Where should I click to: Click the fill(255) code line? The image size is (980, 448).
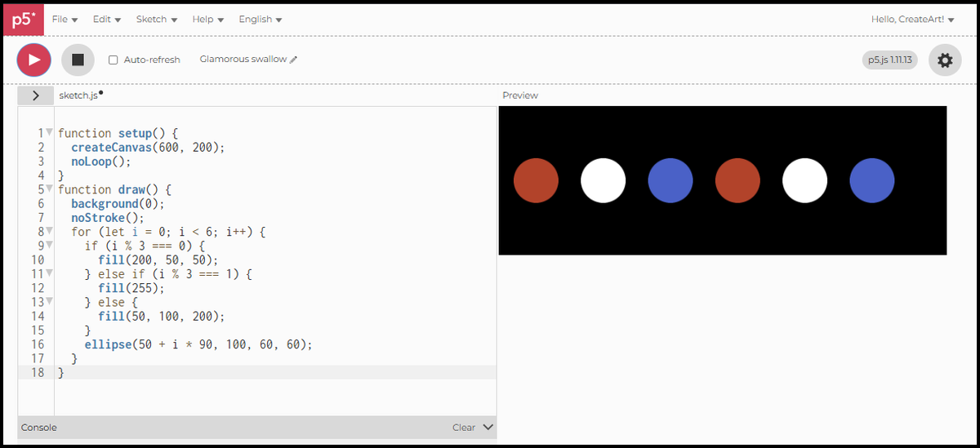pos(131,287)
